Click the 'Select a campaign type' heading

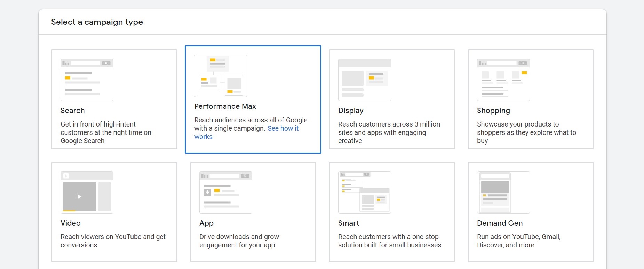pyautogui.click(x=97, y=22)
